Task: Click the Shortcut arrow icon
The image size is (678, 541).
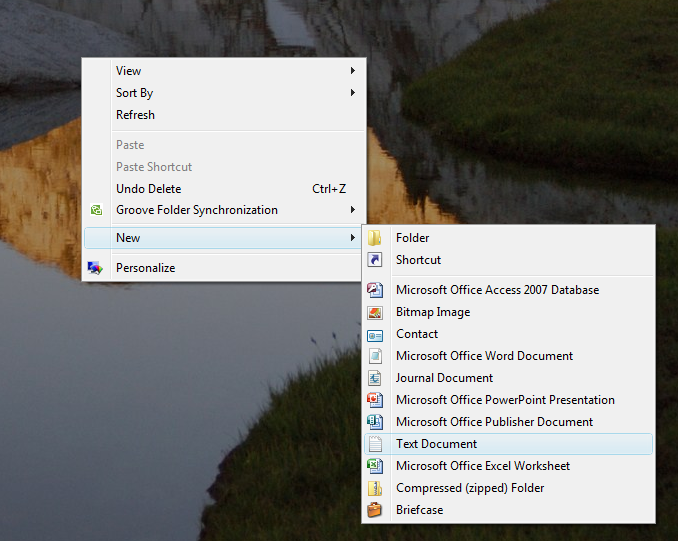Action: (x=374, y=260)
